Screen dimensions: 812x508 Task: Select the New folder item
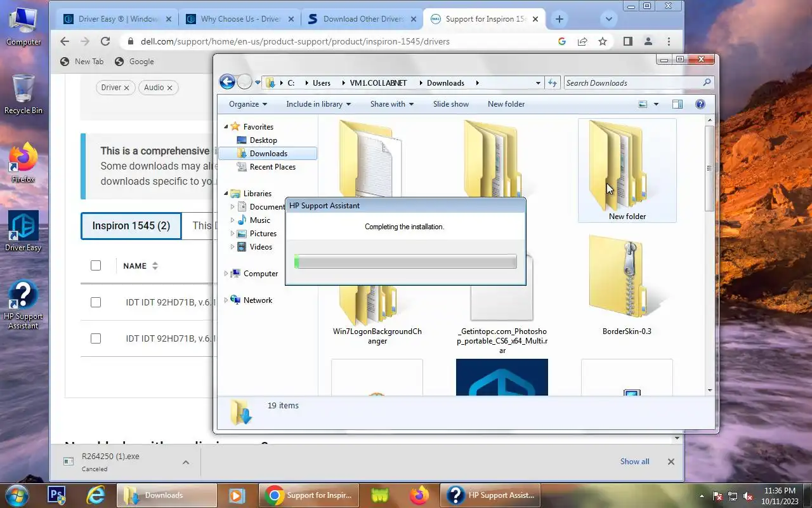point(627,171)
